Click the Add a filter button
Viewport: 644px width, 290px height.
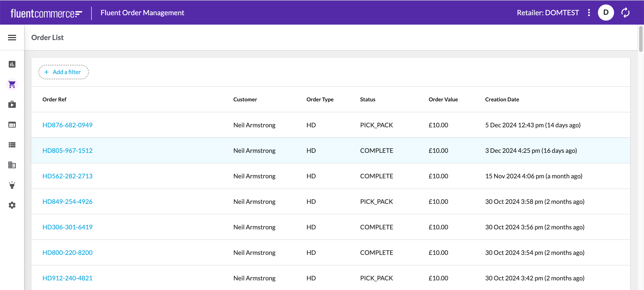click(x=64, y=72)
